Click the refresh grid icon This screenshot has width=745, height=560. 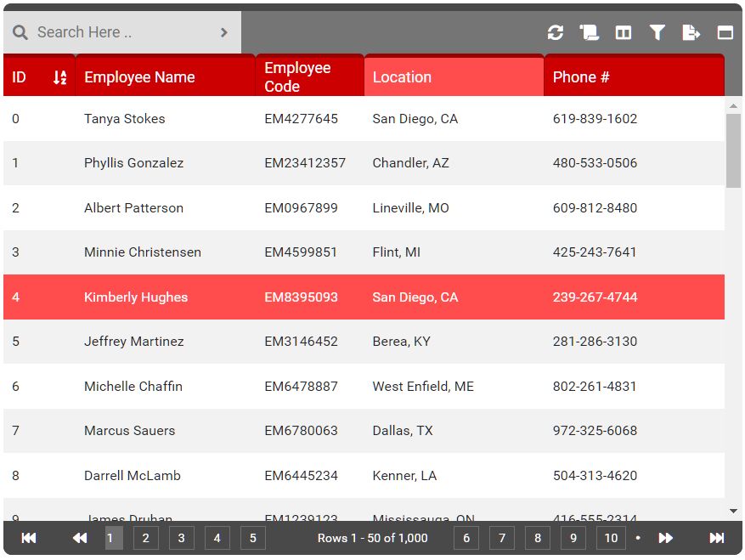coord(555,32)
